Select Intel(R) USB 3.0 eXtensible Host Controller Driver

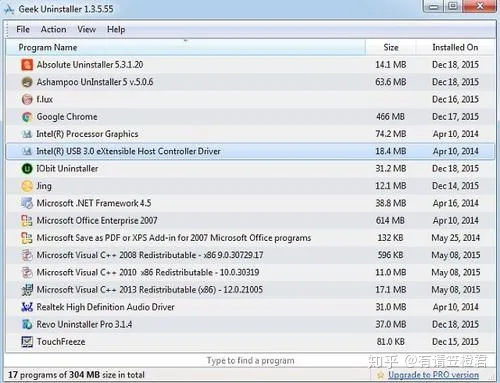[128, 151]
